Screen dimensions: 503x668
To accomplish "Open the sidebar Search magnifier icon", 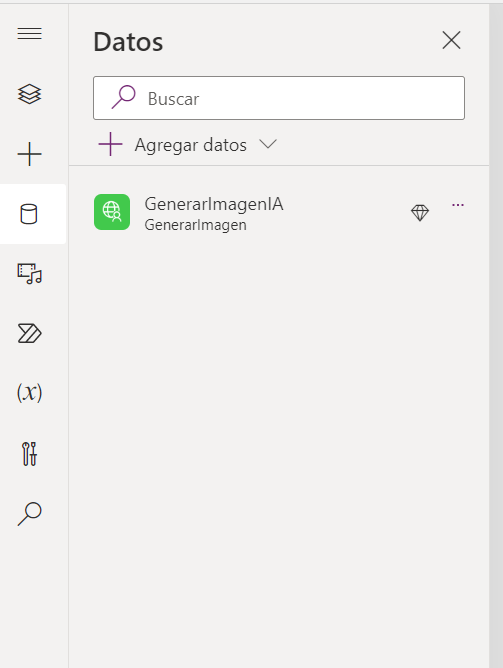I will tap(29, 514).
